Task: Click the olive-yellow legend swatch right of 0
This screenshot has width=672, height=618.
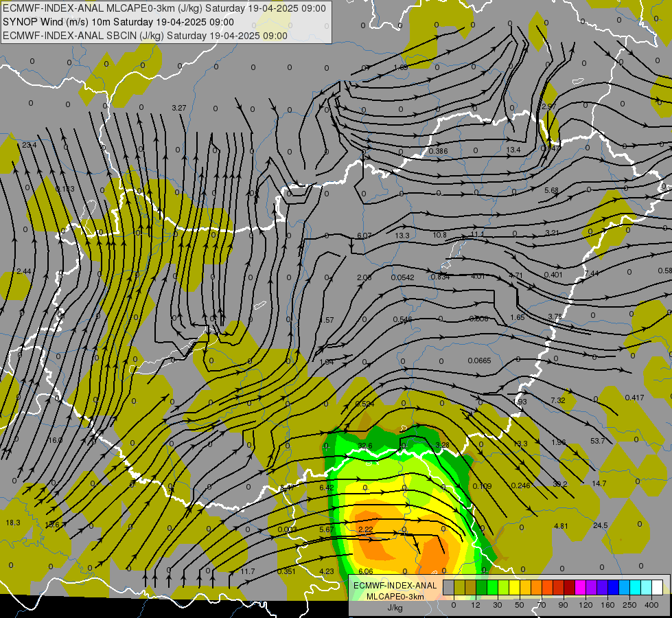Action: coord(459,587)
